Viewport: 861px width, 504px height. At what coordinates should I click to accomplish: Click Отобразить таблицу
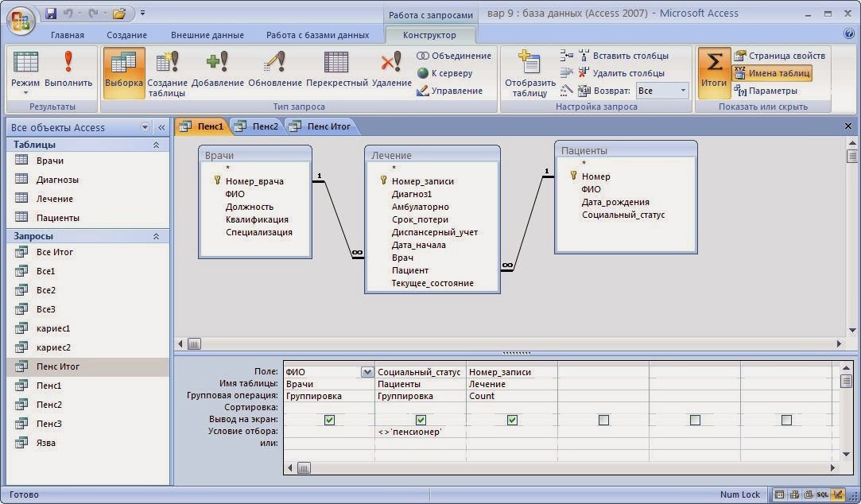point(530,73)
